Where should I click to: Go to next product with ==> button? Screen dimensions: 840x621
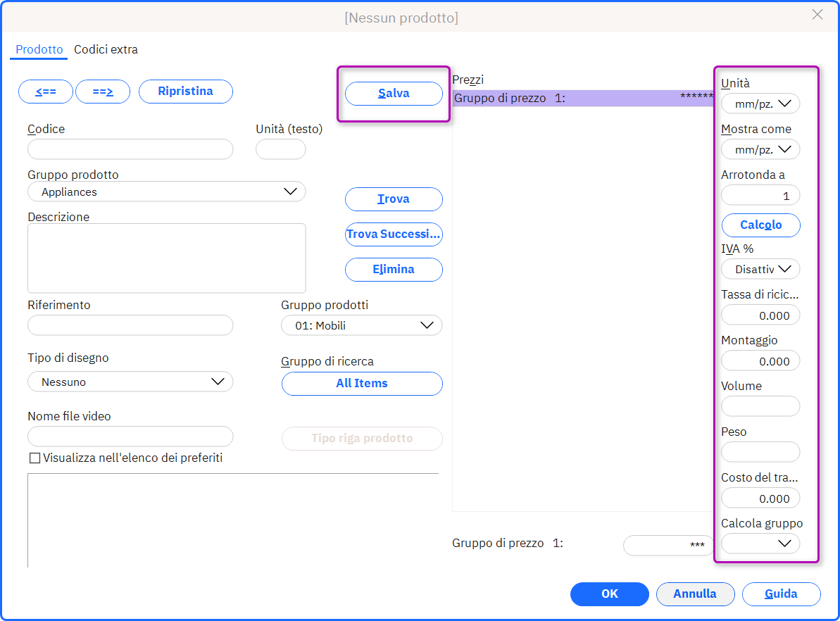click(103, 92)
